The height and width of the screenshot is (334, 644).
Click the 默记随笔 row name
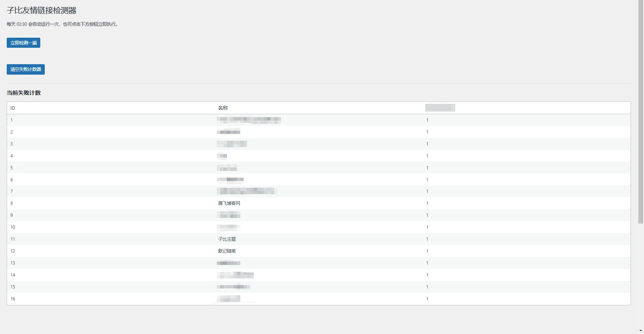click(x=227, y=251)
